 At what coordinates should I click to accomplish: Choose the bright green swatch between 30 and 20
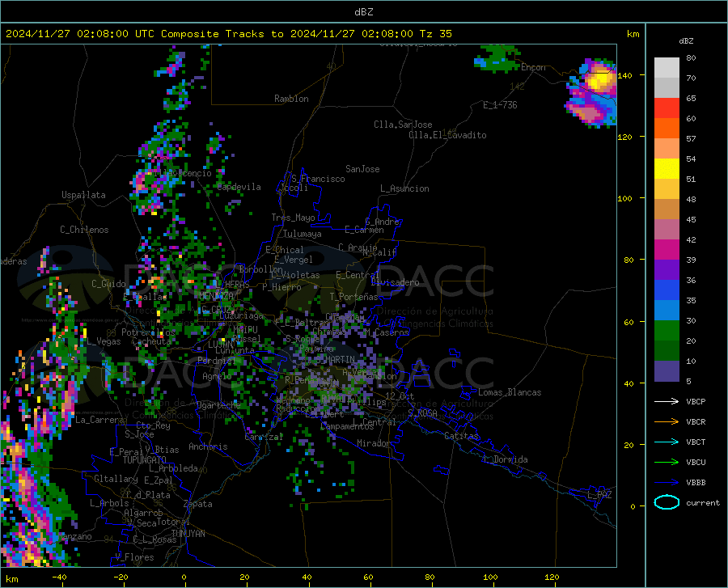pos(667,331)
